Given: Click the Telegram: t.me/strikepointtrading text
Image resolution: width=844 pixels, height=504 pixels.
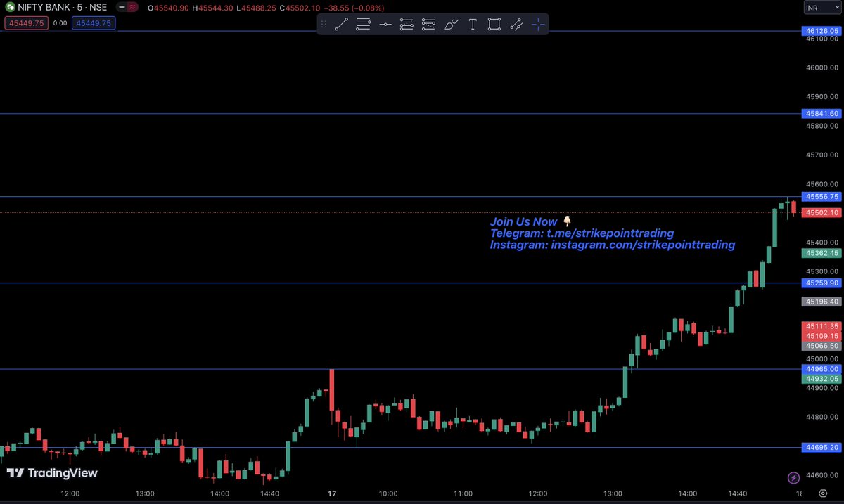Looking at the screenshot, I should 582,233.
